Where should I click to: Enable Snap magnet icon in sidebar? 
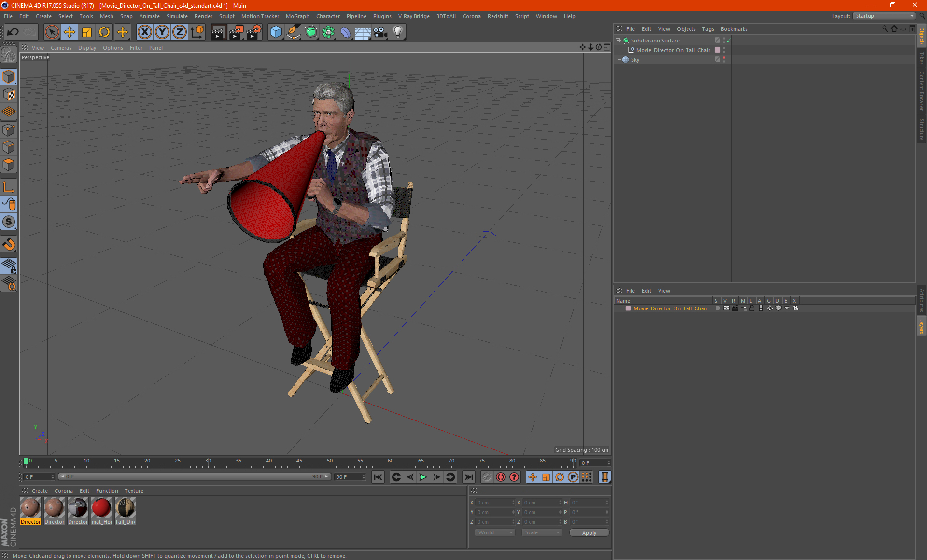(x=9, y=244)
